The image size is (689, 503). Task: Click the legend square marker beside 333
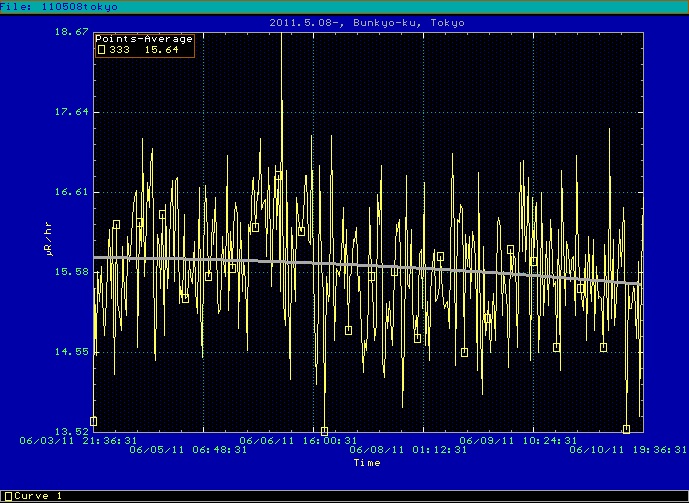coord(101,49)
